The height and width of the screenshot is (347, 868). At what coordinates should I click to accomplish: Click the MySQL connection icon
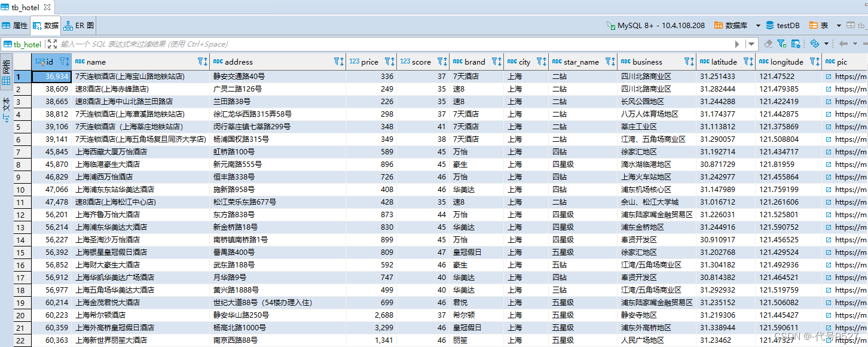point(610,26)
